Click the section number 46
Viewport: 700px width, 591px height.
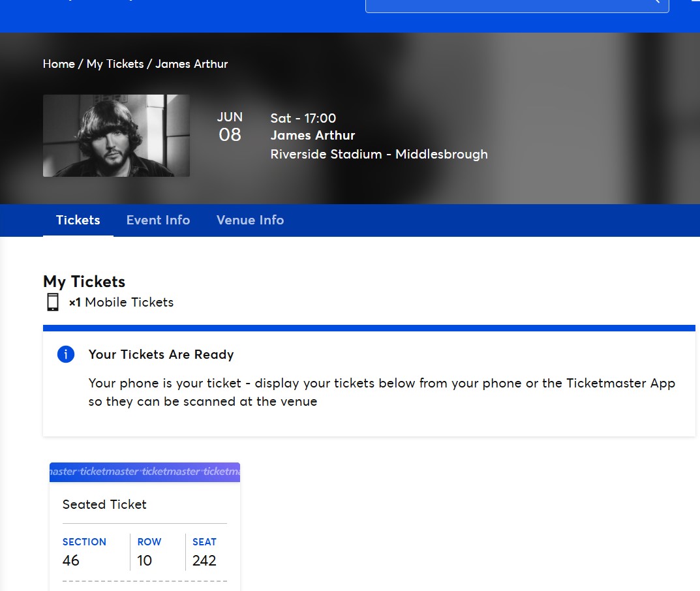click(71, 560)
